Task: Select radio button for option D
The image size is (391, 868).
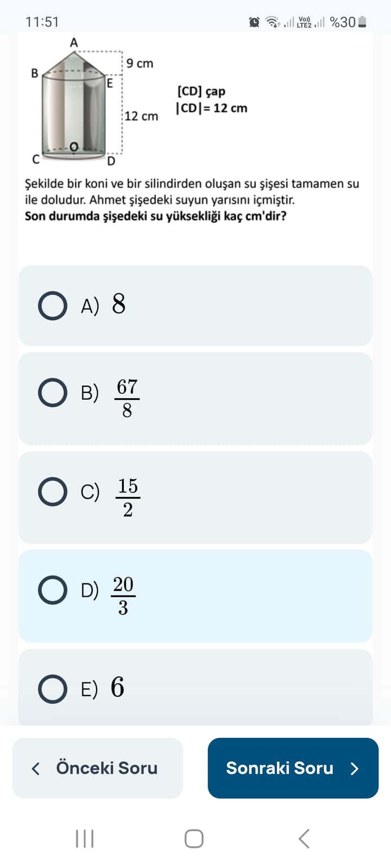Action: pyautogui.click(x=53, y=590)
